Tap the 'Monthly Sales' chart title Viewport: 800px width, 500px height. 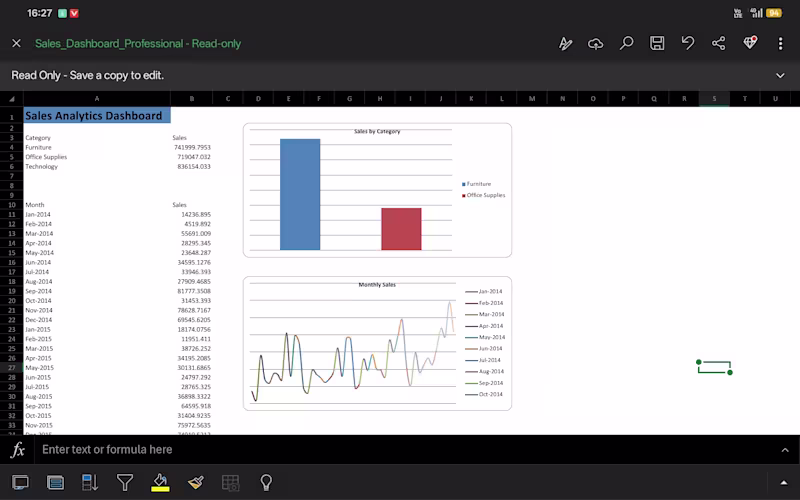[377, 285]
